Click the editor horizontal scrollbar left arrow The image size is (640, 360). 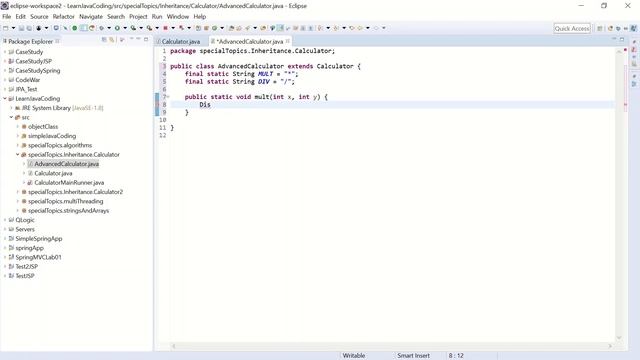click(x=173, y=346)
